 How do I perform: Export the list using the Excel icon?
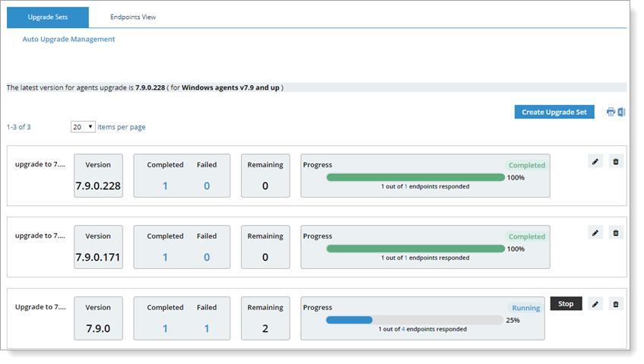[x=620, y=112]
